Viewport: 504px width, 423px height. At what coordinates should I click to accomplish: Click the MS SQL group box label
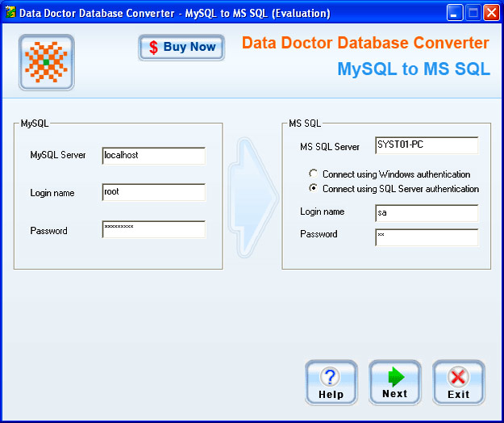[305, 124]
